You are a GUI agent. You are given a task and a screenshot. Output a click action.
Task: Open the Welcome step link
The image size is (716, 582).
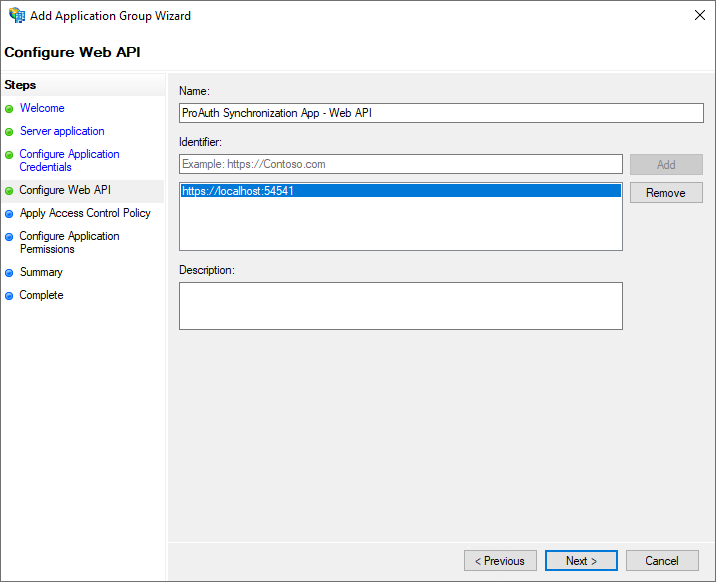(x=42, y=108)
